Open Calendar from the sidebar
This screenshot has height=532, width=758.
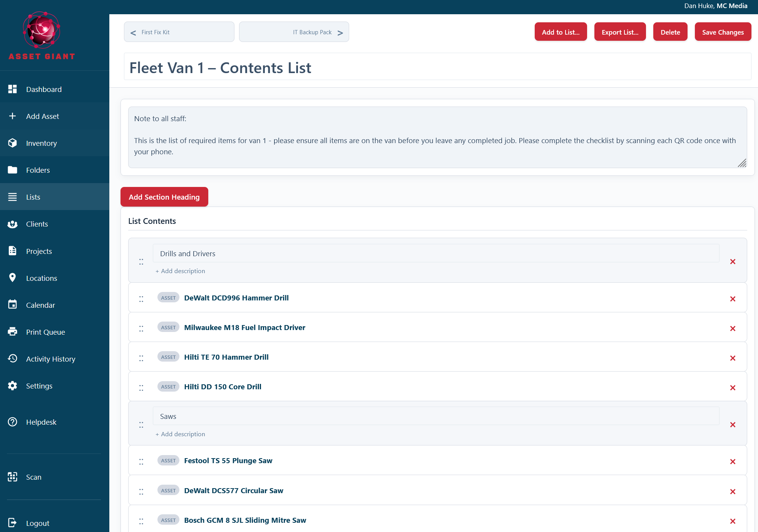55,305
